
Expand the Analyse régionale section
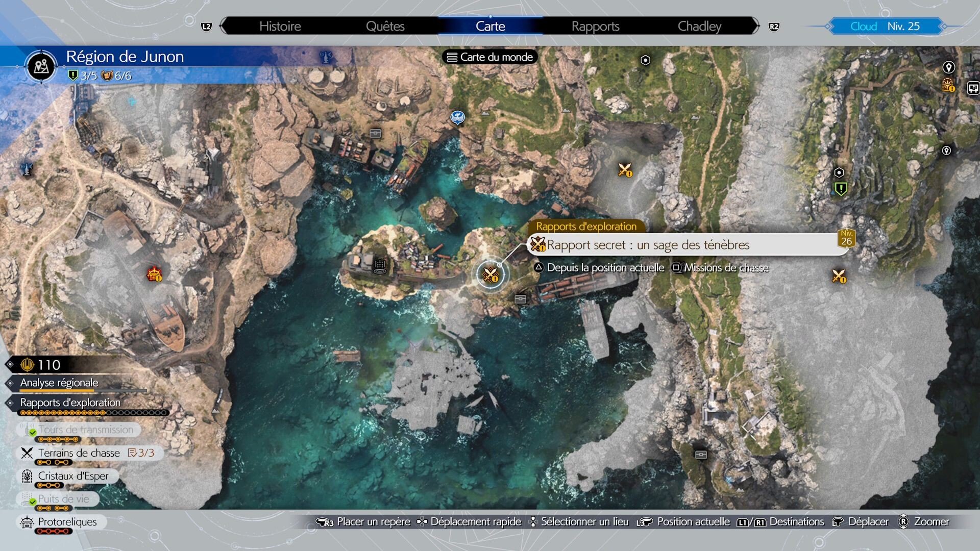[59, 383]
